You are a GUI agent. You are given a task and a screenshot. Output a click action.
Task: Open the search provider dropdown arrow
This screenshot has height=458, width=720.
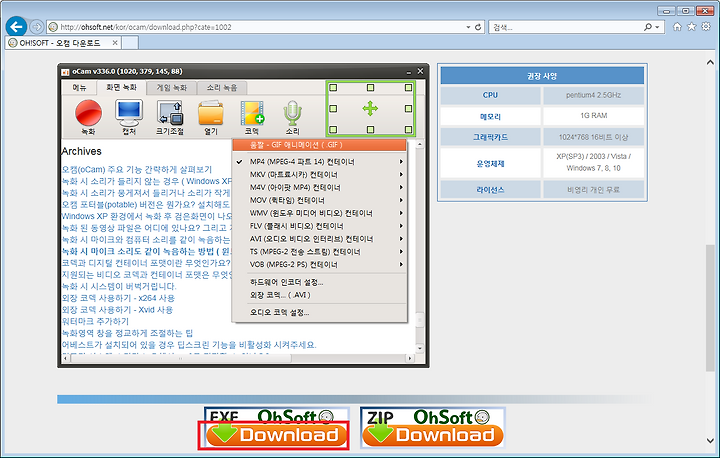[x=658, y=27]
